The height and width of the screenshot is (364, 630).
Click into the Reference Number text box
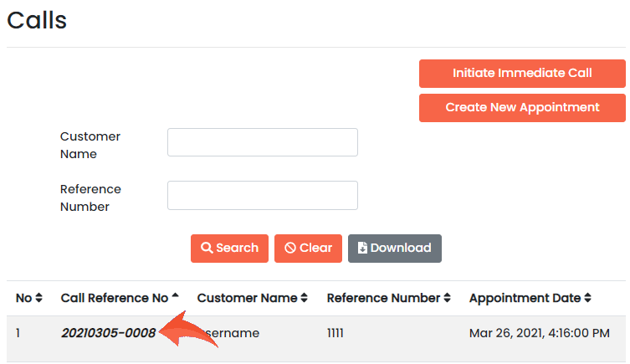click(x=262, y=195)
